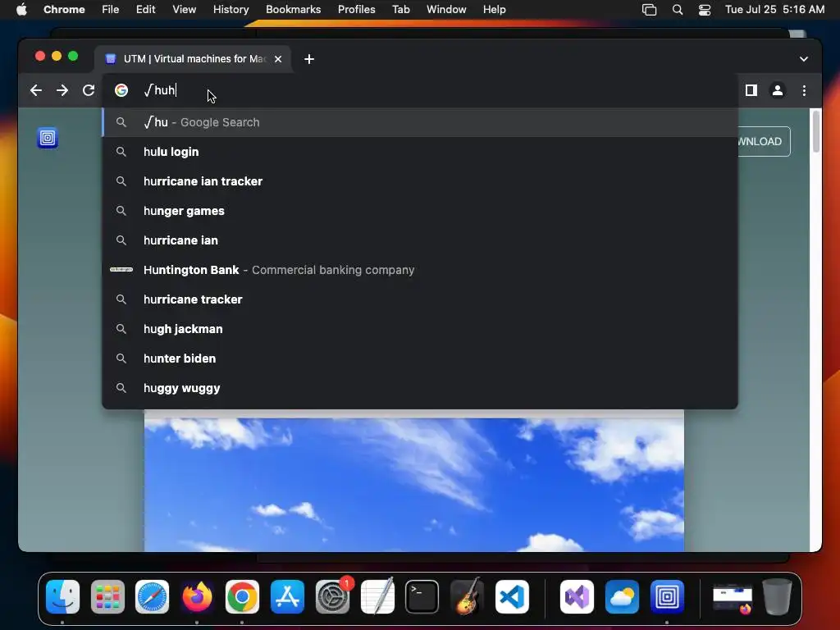The height and width of the screenshot is (630, 840).
Task: Select the 'hugh jackman' suggestion
Action: tap(420, 328)
